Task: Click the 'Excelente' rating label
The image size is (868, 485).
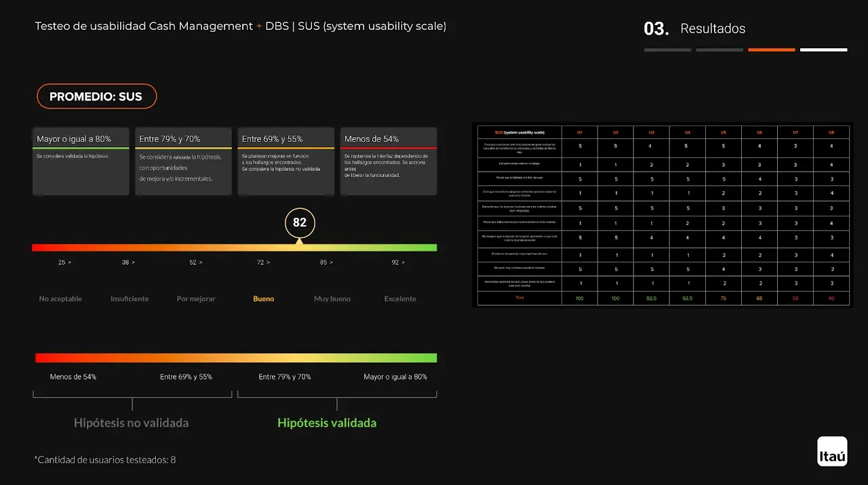Action: [400, 298]
